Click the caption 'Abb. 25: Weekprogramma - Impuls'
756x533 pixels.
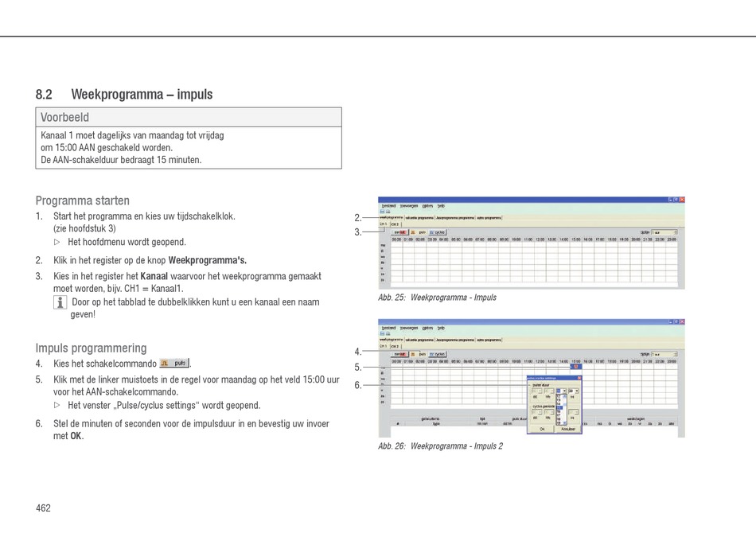coord(438,298)
